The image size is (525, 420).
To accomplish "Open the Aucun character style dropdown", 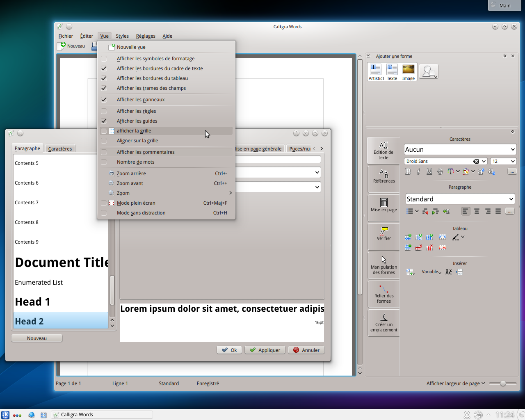I will (460, 149).
